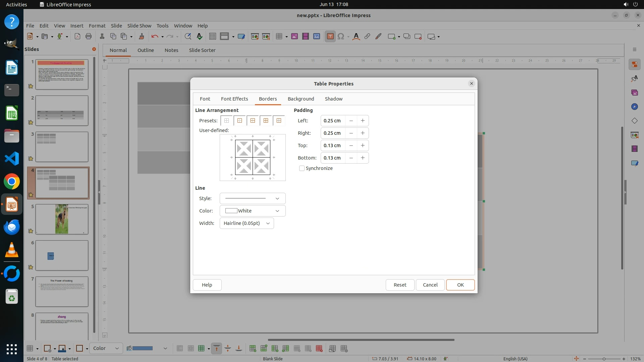This screenshot has height=362, width=644.
Task: Enable the Synchronize padding checkbox
Action: [x=302, y=168]
